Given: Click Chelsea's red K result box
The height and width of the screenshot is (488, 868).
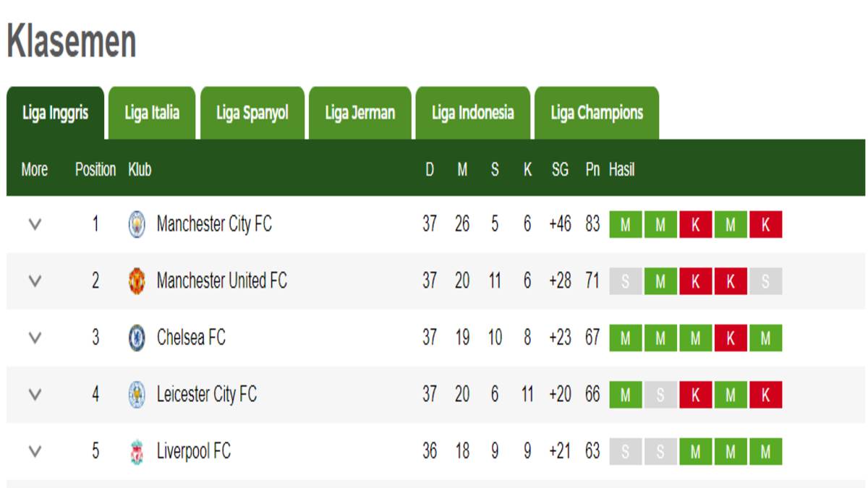Looking at the screenshot, I should [731, 338].
